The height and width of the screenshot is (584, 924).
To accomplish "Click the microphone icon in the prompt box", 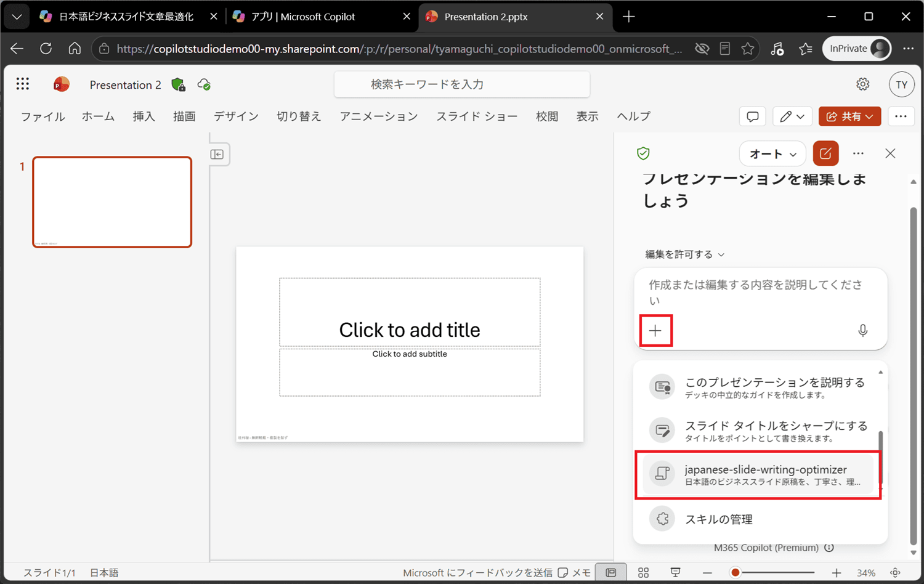I will (862, 331).
